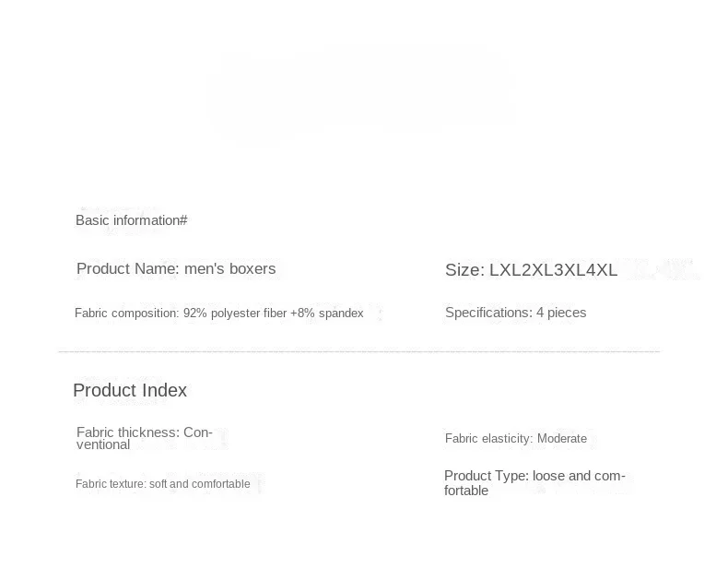Click the "Fabric thickness:" label
The image size is (728, 580).
pyautogui.click(x=128, y=432)
